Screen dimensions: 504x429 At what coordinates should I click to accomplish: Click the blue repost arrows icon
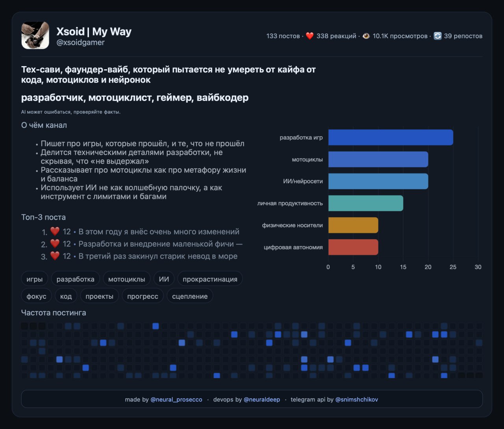[x=437, y=36]
